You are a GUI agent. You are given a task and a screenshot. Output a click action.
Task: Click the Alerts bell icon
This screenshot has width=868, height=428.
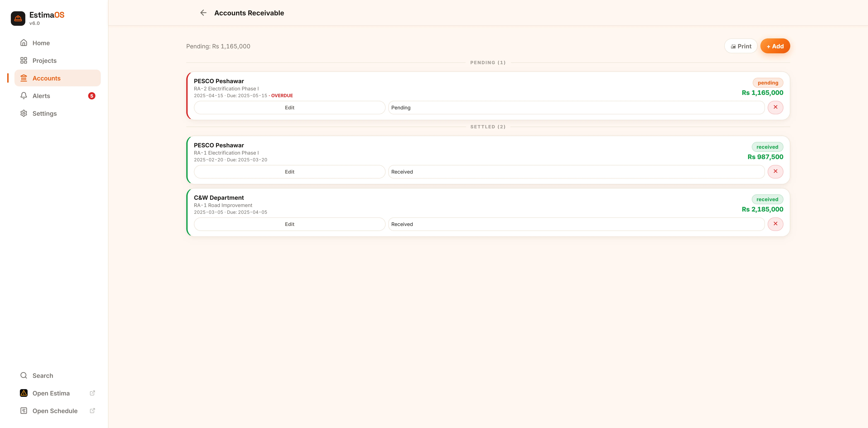pyautogui.click(x=24, y=96)
